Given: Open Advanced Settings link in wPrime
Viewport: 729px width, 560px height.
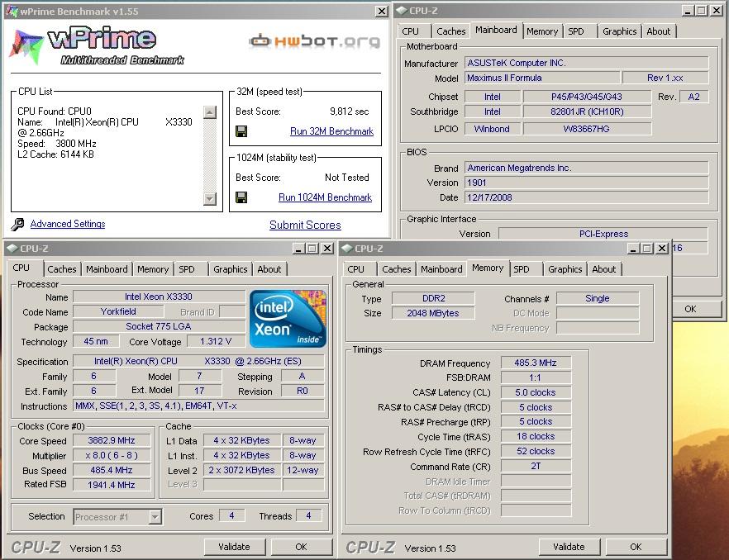Looking at the screenshot, I should (x=68, y=224).
